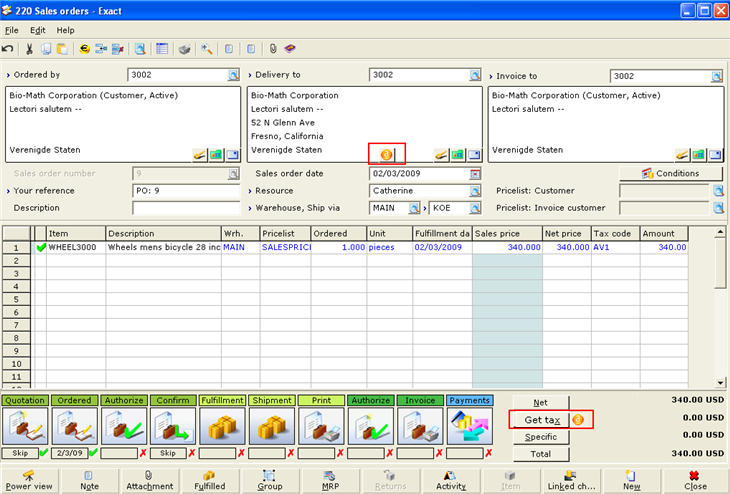Click the pencil edit icon in Ordered by box
This screenshot has height=494, width=730.
pyautogui.click(x=200, y=155)
